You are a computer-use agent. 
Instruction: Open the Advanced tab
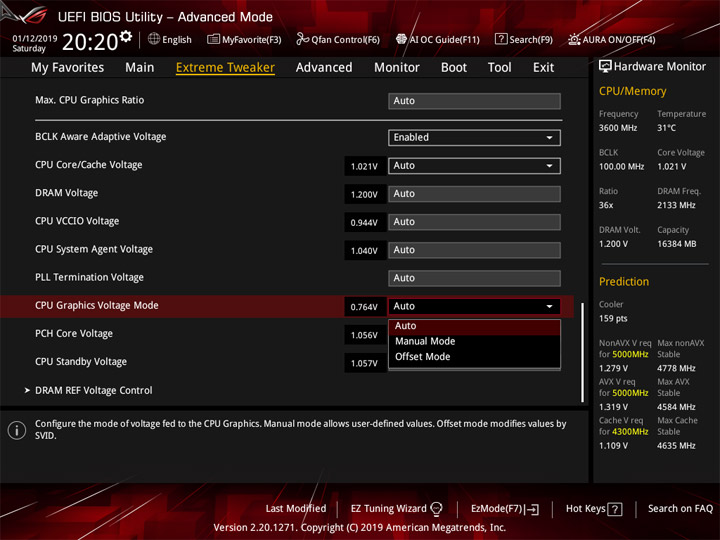pos(324,68)
